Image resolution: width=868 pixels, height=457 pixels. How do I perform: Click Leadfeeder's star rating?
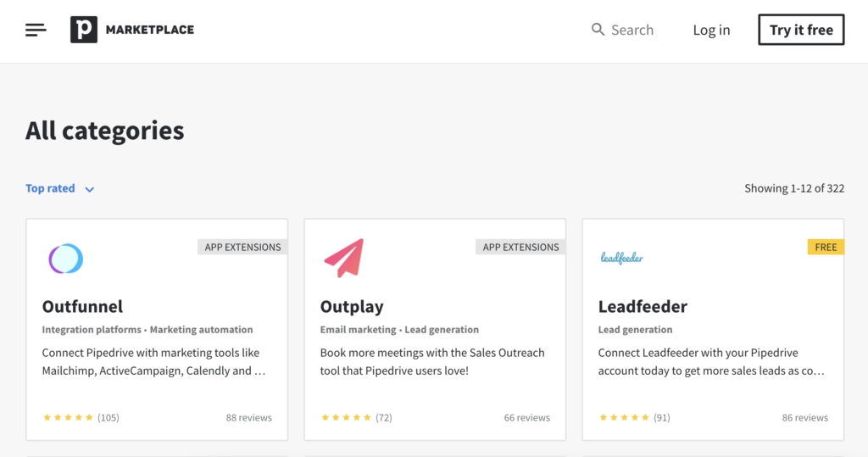(x=624, y=417)
